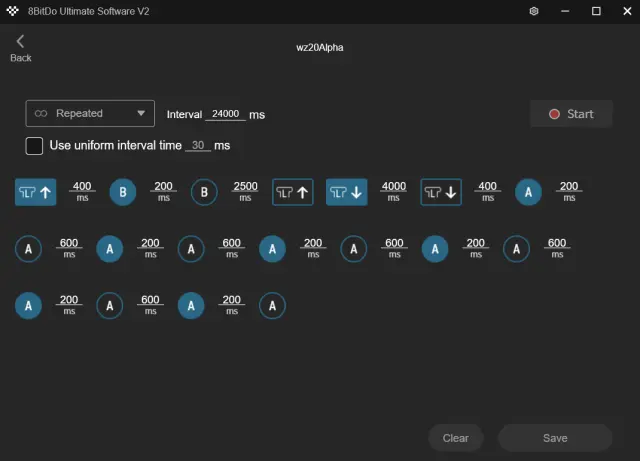Select the outlined B button release step
Viewport: 640px width, 461px height.
pyautogui.click(x=204, y=192)
